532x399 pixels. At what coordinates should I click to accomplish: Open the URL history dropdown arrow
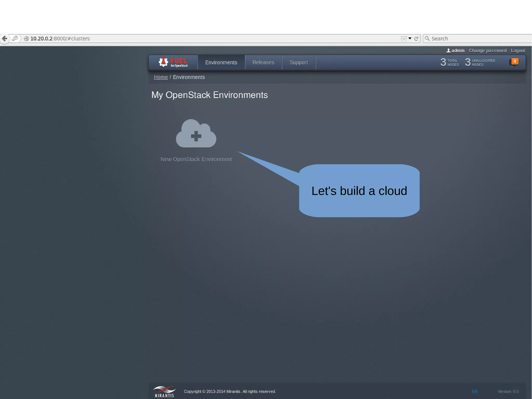point(410,38)
